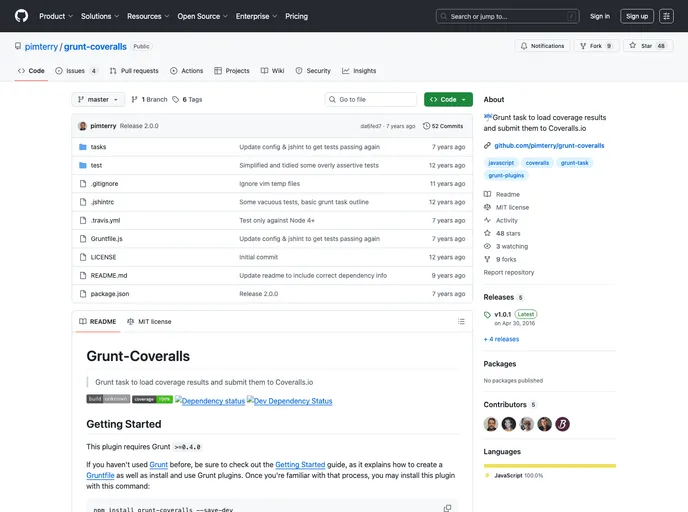The height and width of the screenshot is (512, 688).
Task: Expand the Product menu
Action: tap(55, 16)
